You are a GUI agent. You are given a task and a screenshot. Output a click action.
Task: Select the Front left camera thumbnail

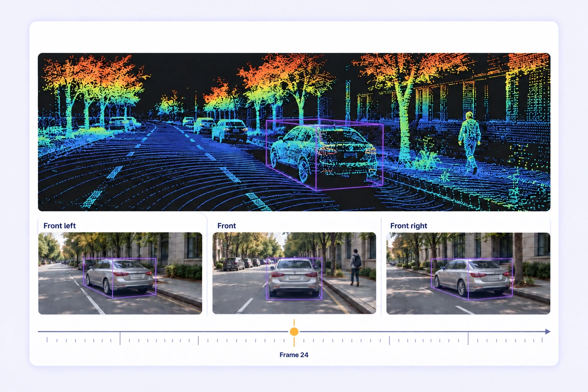120,273
